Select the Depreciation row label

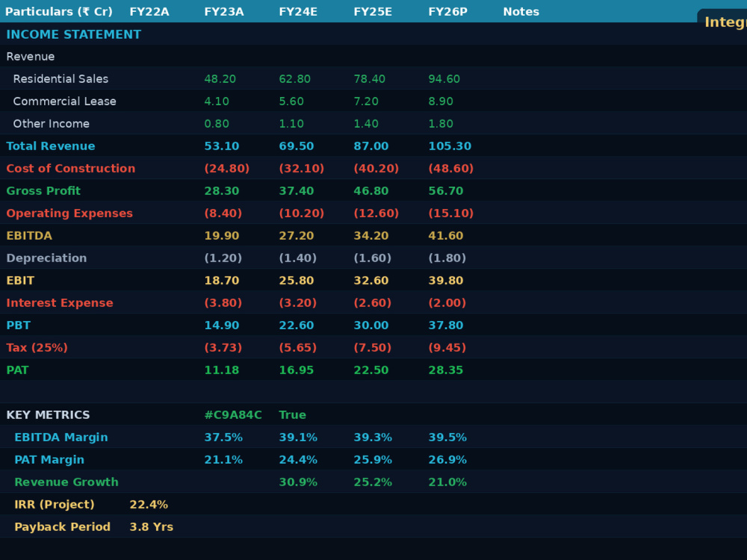pyautogui.click(x=46, y=258)
